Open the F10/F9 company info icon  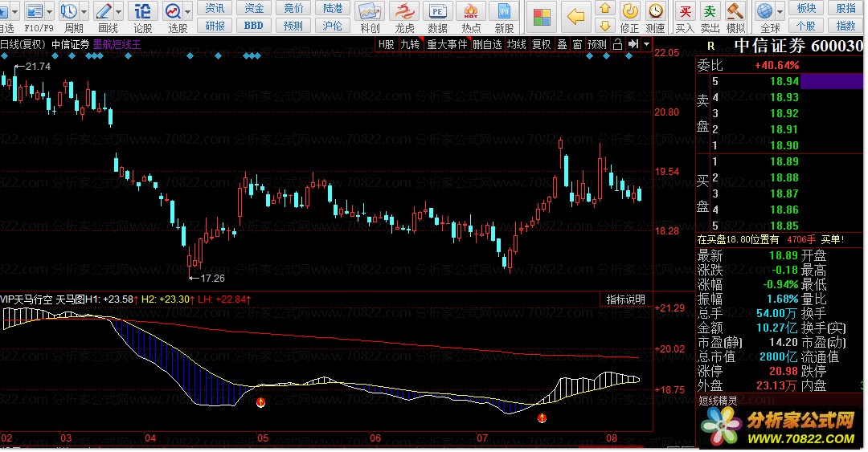tap(35, 11)
